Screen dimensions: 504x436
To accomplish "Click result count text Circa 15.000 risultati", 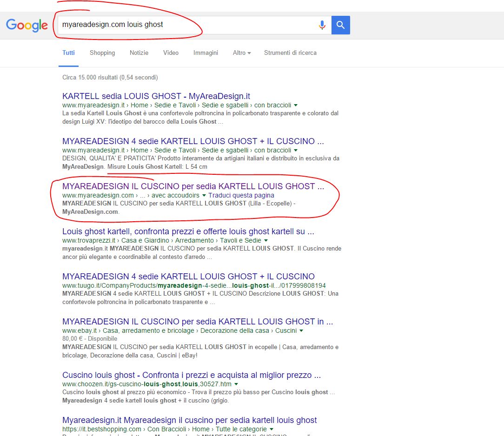I will pos(110,78).
